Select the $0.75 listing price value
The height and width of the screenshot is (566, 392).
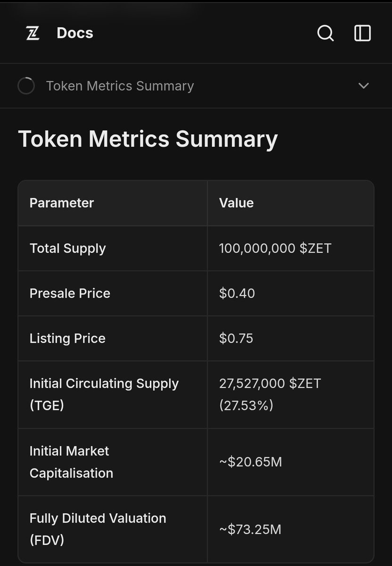point(236,338)
